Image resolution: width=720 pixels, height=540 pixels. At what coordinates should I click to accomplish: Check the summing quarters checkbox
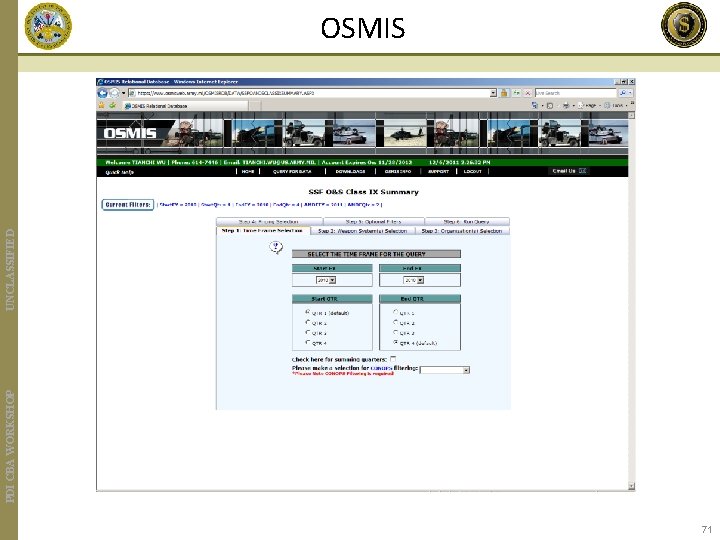point(393,359)
